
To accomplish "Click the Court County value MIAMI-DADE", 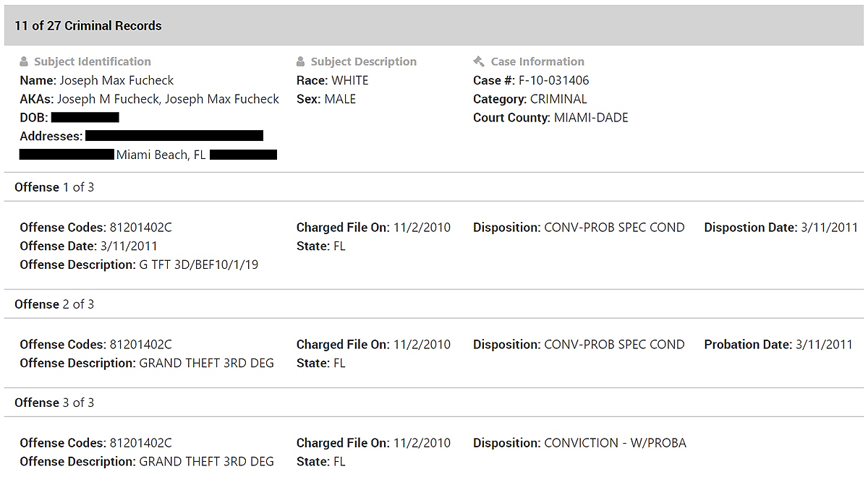I will (x=591, y=118).
